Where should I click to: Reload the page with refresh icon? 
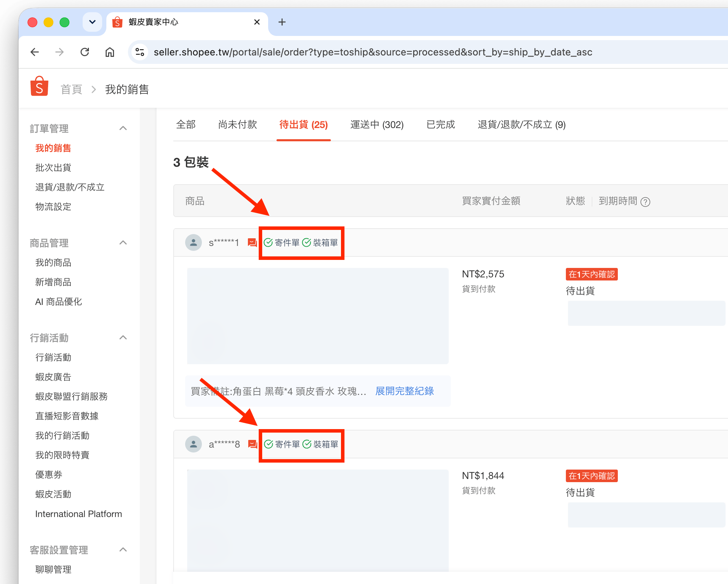(85, 52)
